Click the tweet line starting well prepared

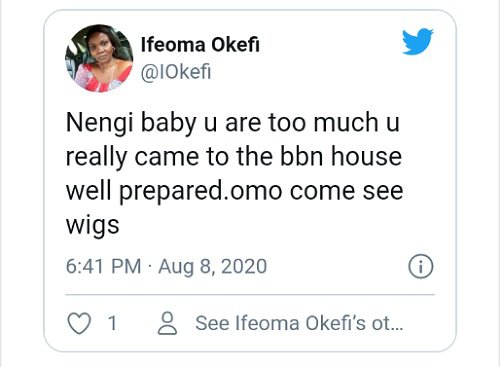coord(235,192)
